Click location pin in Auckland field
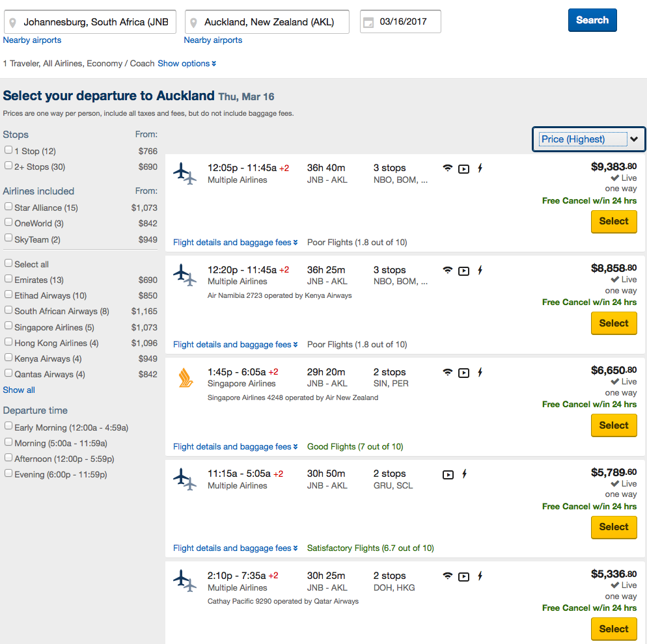 [193, 23]
